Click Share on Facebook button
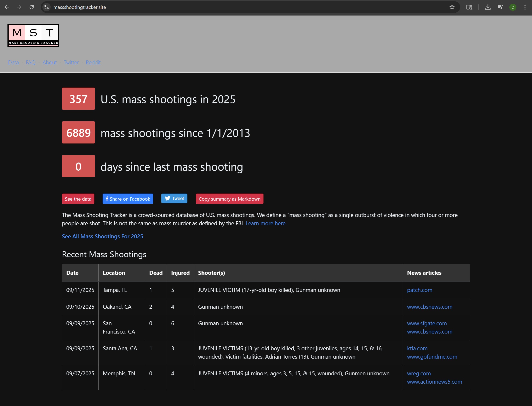Image resolution: width=532 pixels, height=406 pixels. (x=128, y=199)
